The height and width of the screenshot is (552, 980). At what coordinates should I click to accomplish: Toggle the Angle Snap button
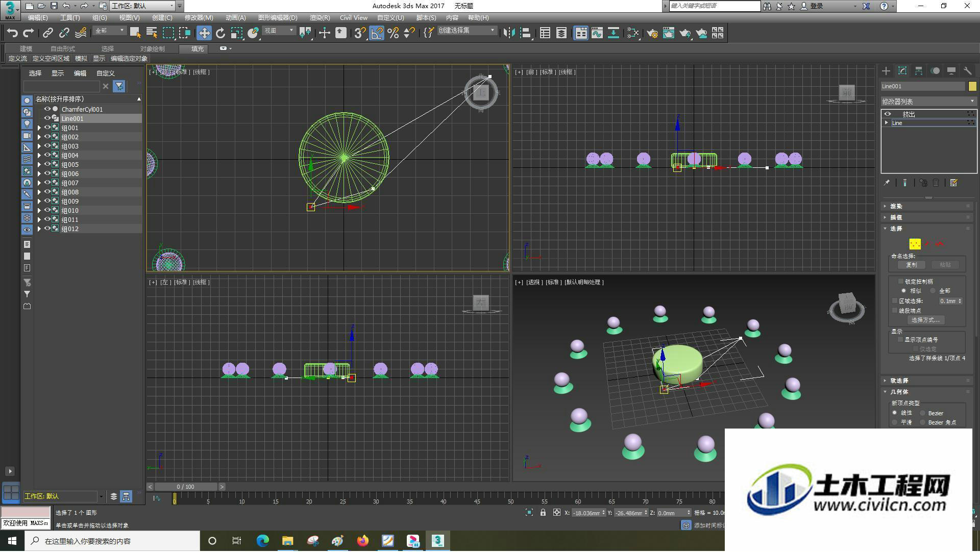(x=377, y=33)
